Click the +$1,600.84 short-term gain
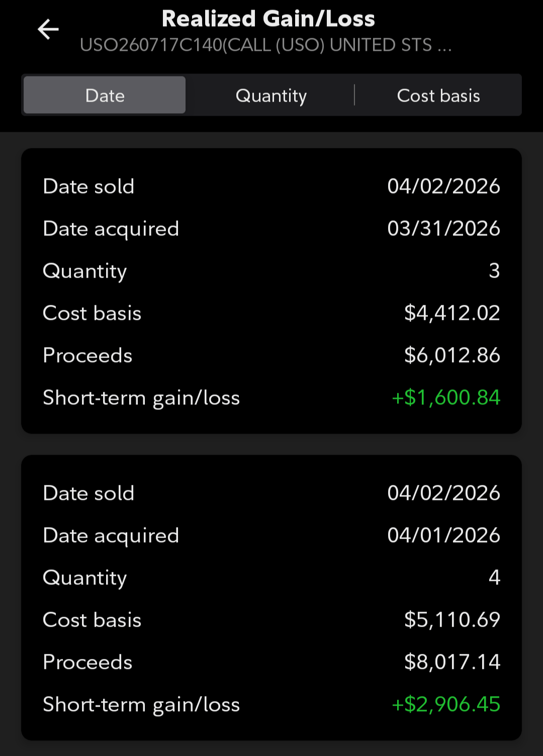This screenshot has width=543, height=756. [x=446, y=397]
